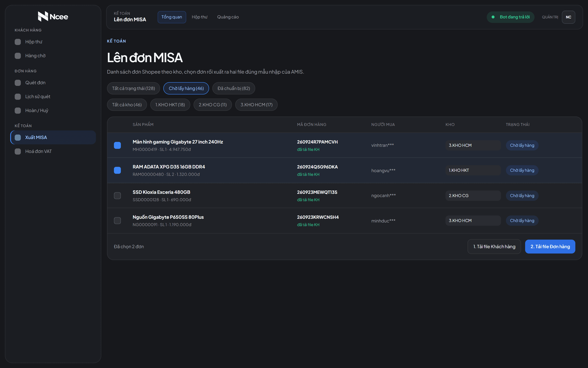Click the Hàng chờ sidebar icon

[18, 56]
